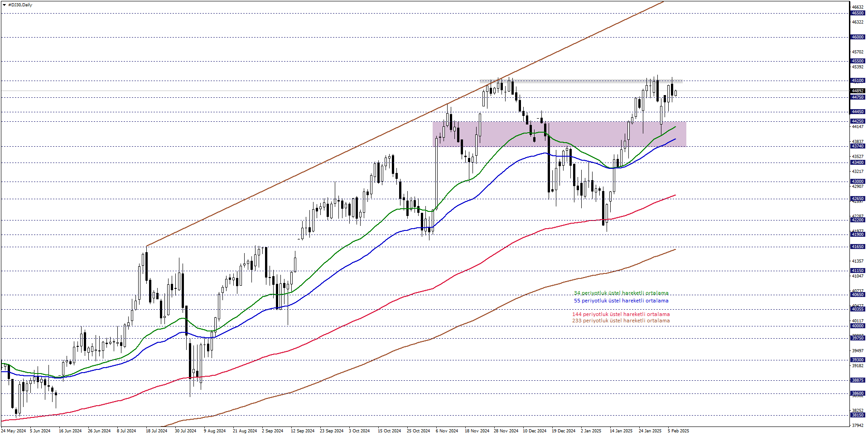This screenshot has width=868, height=436.
Task: Click the 2 Sep 2024 date label
Action: click(272, 431)
